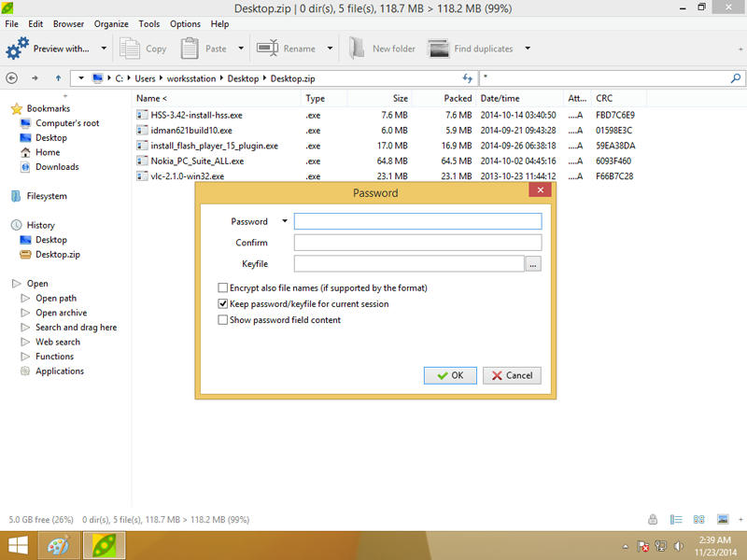Image resolution: width=747 pixels, height=560 pixels.
Task: Click the Paste clipboard icon
Action: point(190,49)
